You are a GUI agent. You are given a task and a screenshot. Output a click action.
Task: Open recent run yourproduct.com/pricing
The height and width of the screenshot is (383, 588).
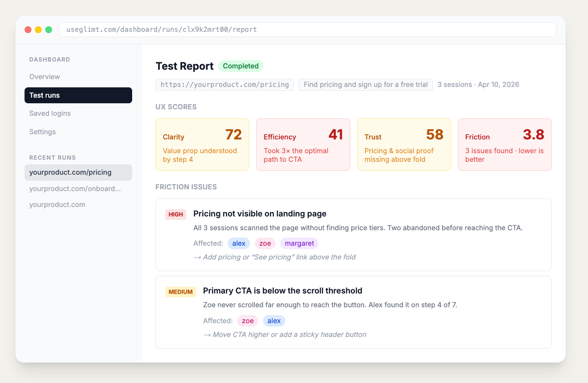click(x=78, y=172)
